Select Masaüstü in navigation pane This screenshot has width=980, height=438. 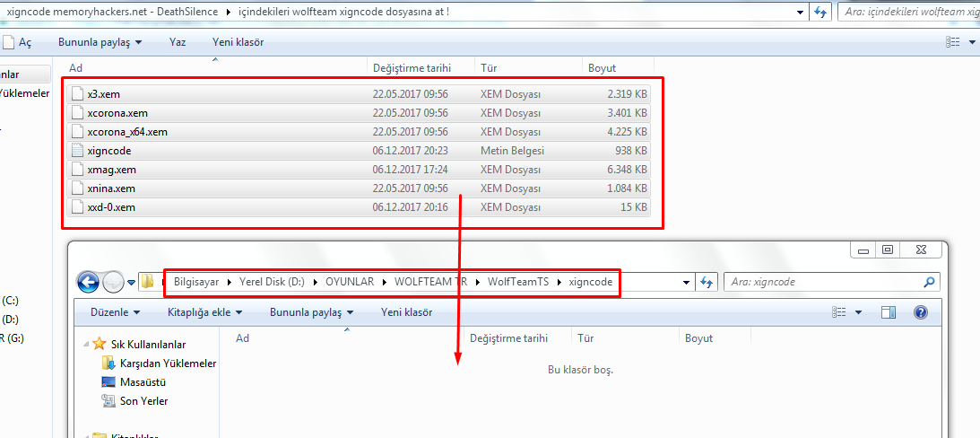pos(143,381)
